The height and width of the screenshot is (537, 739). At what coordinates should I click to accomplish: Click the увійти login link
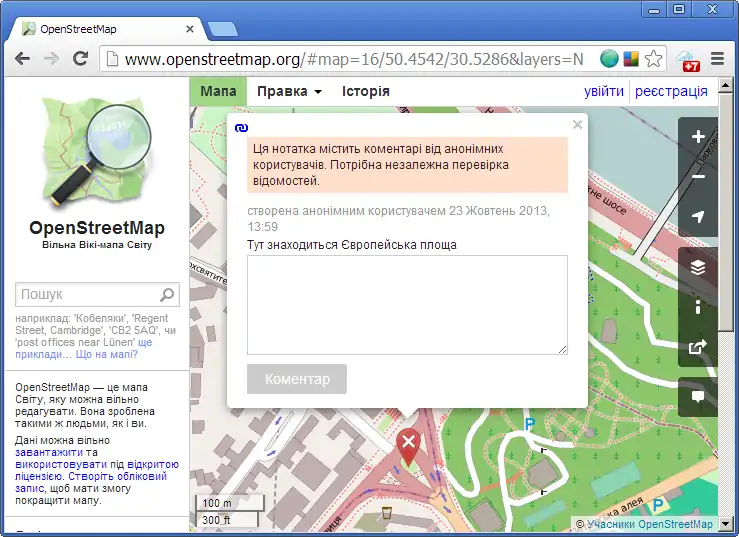pos(604,91)
